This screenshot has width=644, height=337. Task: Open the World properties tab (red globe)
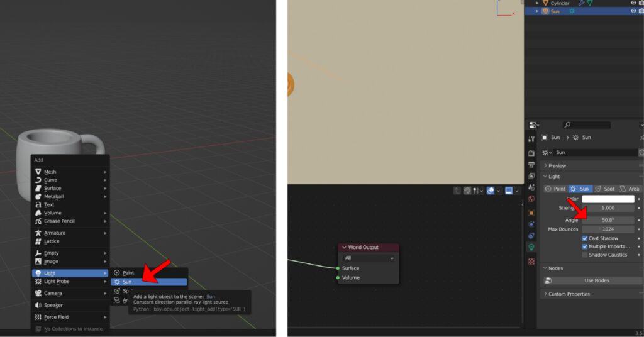click(x=531, y=199)
